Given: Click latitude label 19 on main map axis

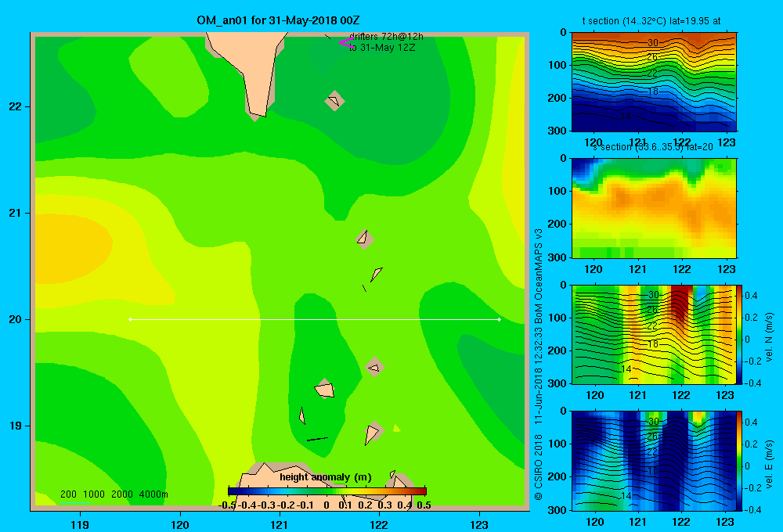Looking at the screenshot, I should coord(15,426).
